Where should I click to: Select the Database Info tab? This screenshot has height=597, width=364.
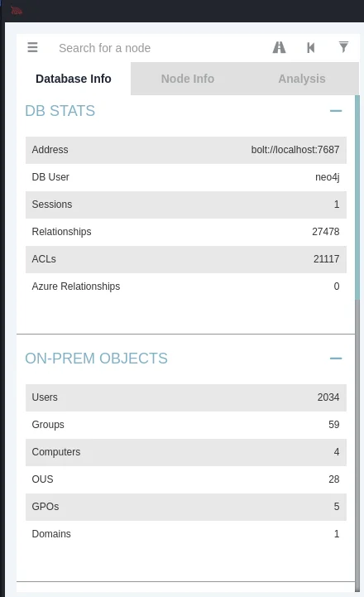[x=74, y=79]
